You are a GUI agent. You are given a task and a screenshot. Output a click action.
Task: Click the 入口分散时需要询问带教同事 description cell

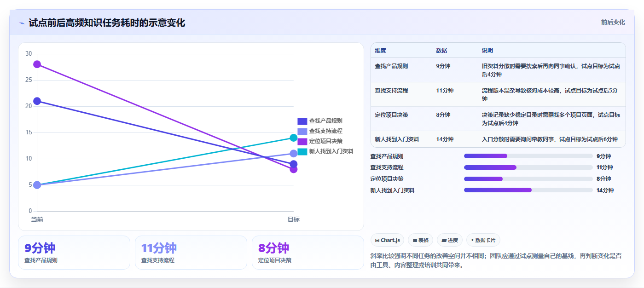[551, 139]
